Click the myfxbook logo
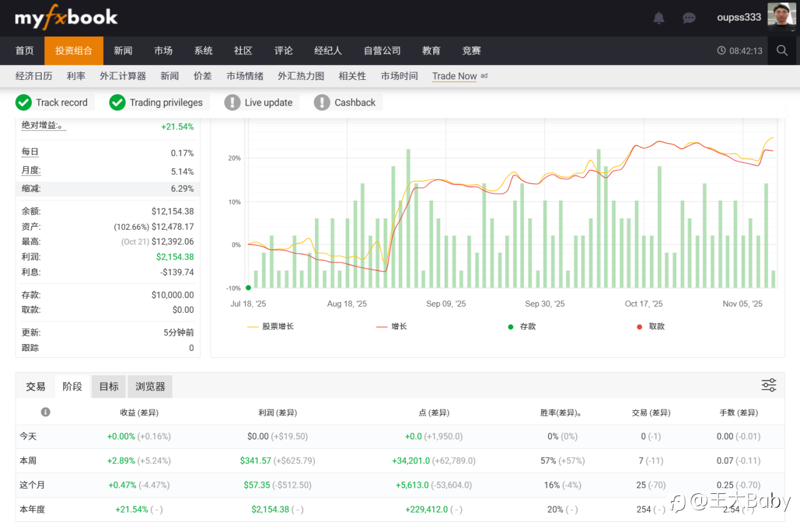 66,17
